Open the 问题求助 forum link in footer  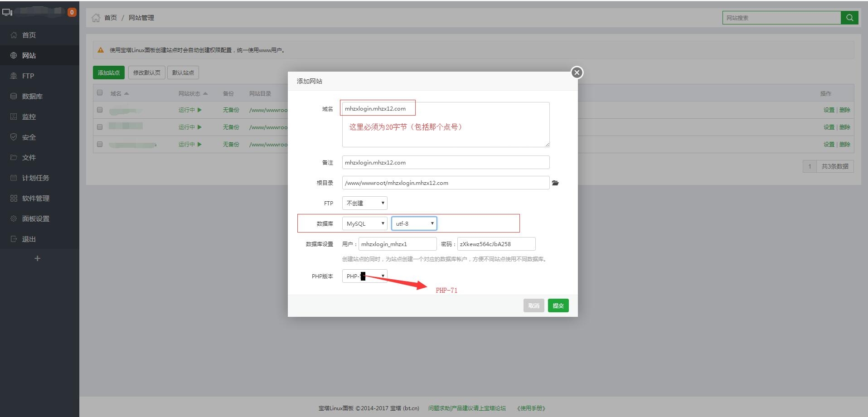coord(467,408)
